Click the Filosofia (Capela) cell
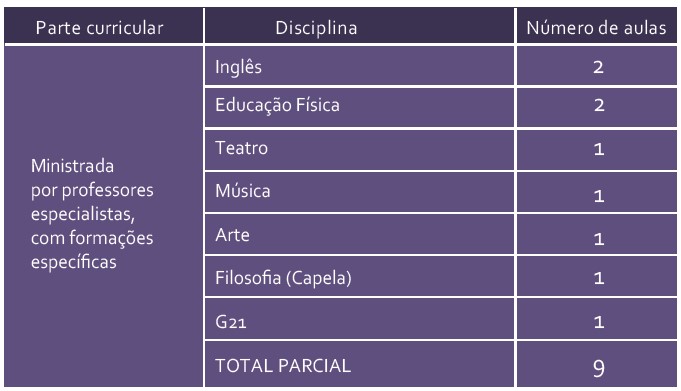Viewport: 681px width, 391px height. 359,276
